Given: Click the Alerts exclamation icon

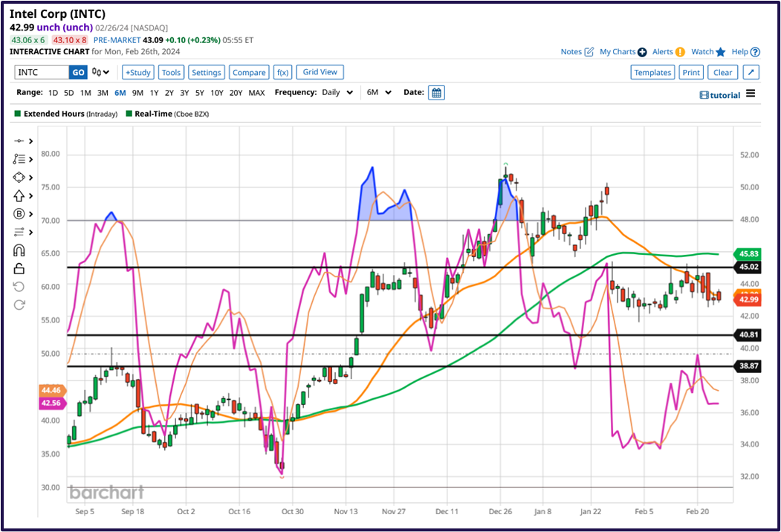Looking at the screenshot, I should [680, 52].
